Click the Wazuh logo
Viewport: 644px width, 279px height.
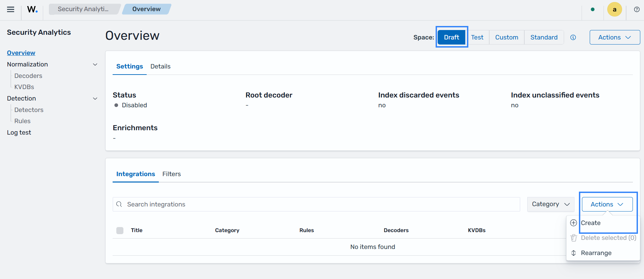(32, 9)
